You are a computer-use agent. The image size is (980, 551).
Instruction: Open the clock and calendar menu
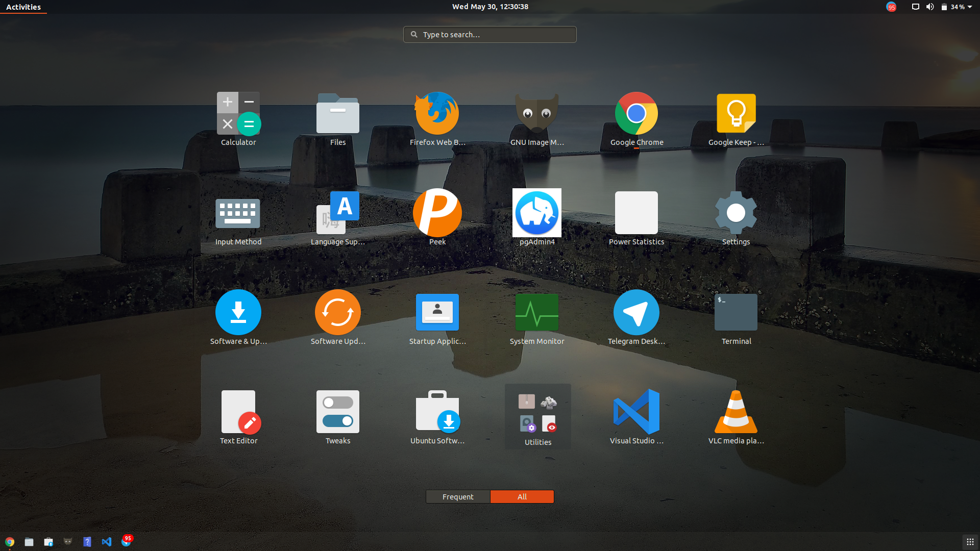point(490,7)
